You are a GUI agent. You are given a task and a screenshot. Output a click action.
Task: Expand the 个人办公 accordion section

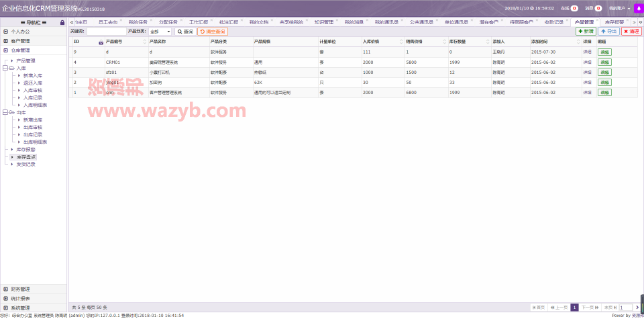click(x=34, y=32)
